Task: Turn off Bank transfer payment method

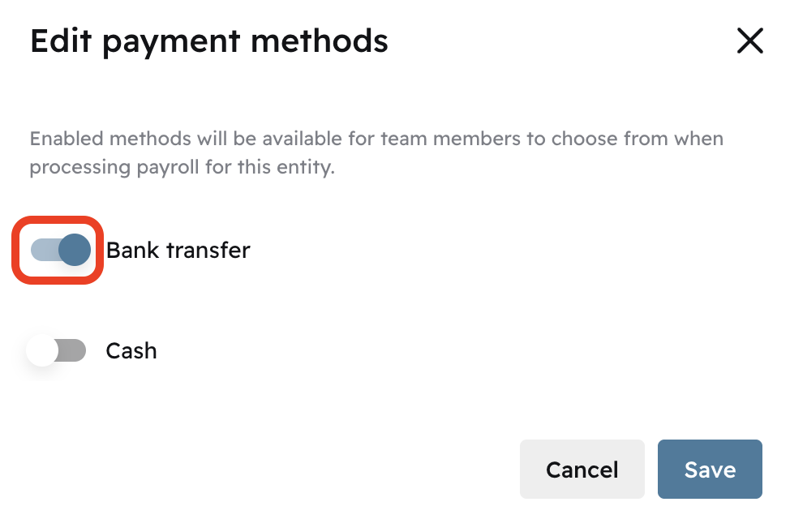Action: (x=60, y=251)
